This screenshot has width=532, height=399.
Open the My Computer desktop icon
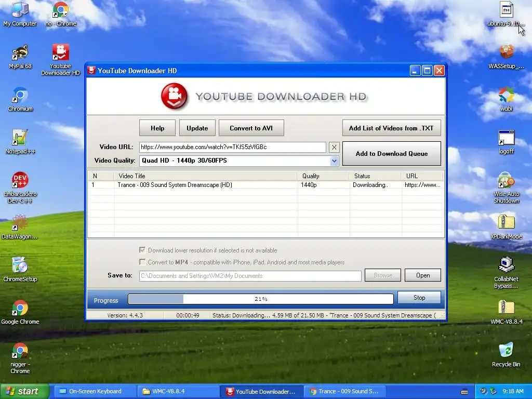[20, 14]
